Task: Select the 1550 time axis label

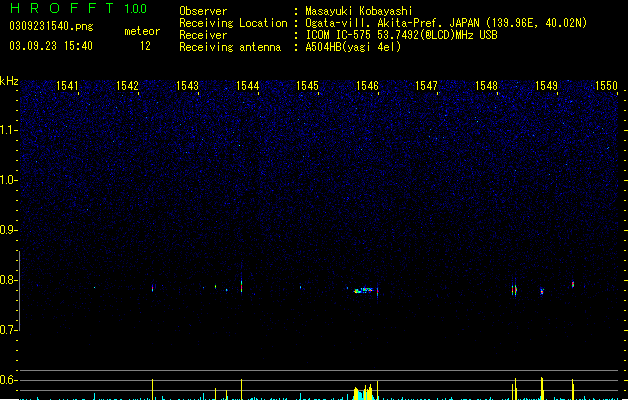Action: click(x=607, y=86)
